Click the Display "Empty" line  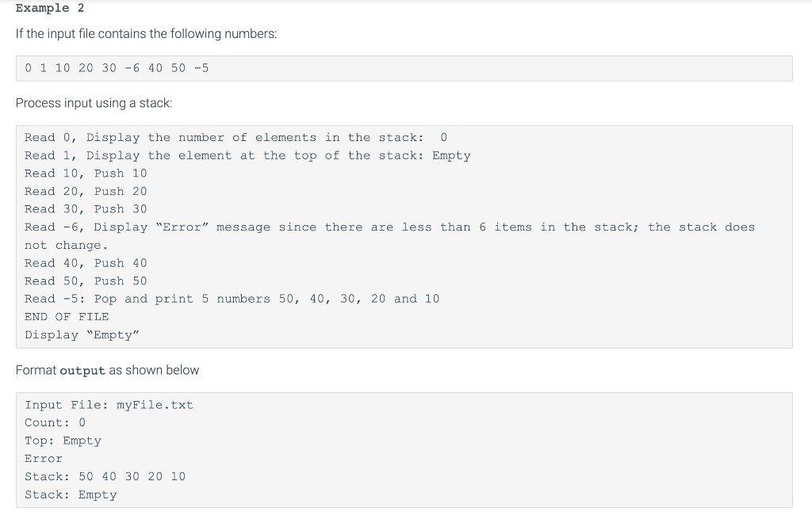[82, 334]
